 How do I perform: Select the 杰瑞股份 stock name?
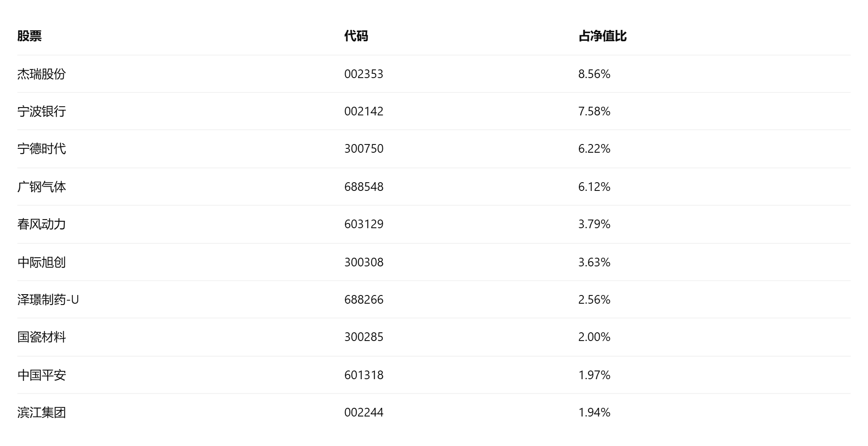[42, 74]
